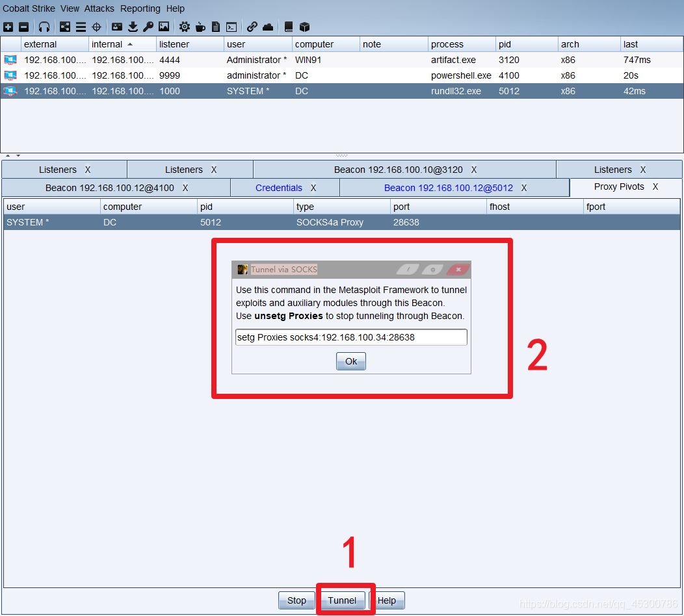The image size is (684, 616).
Task: Collapse top pane with splitter up arrow
Action: pyautogui.click(x=8, y=156)
